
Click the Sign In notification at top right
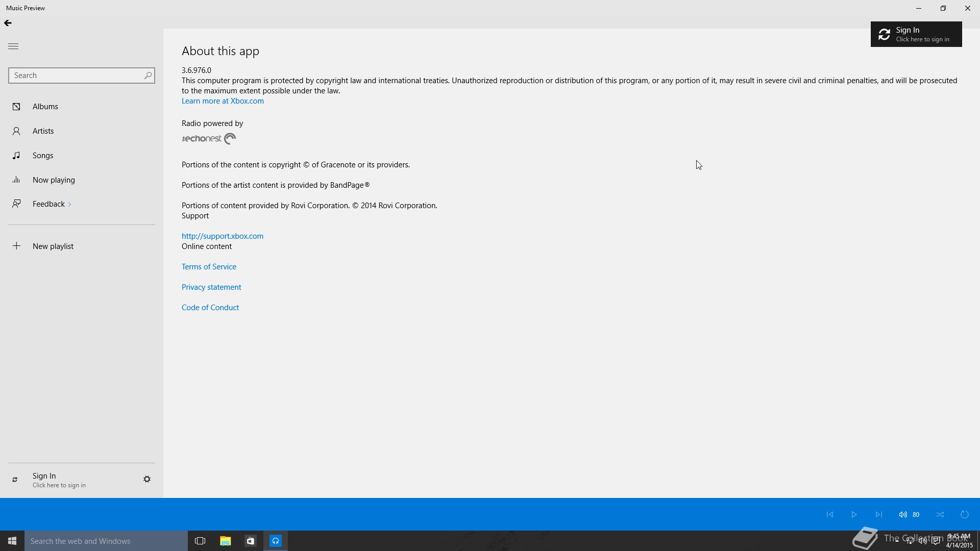pyautogui.click(x=916, y=34)
